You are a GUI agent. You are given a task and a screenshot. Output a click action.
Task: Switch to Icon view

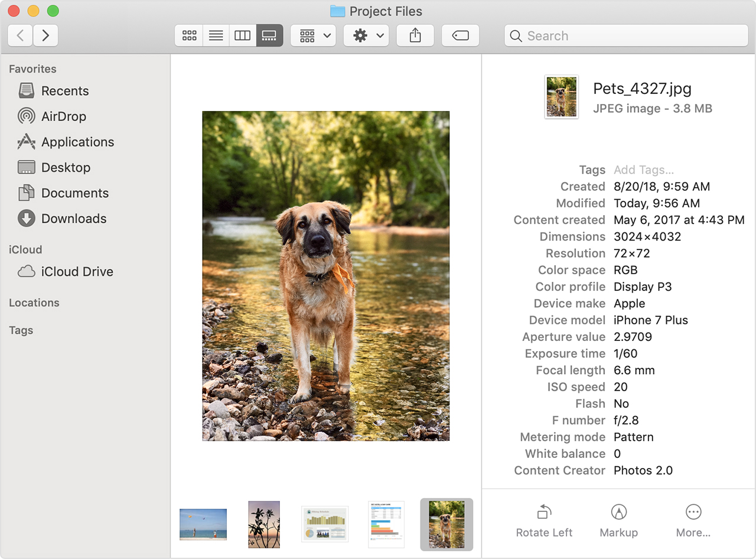(x=188, y=35)
